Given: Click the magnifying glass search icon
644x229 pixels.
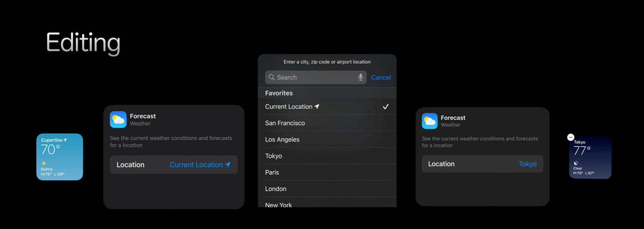Looking at the screenshot, I should tap(272, 77).
